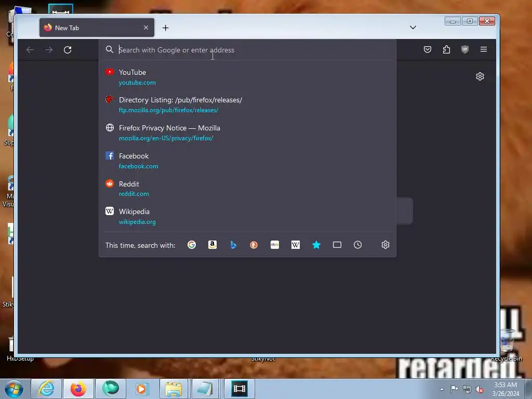Search history using the clock icon
The width and height of the screenshot is (532, 399).
[x=357, y=245]
